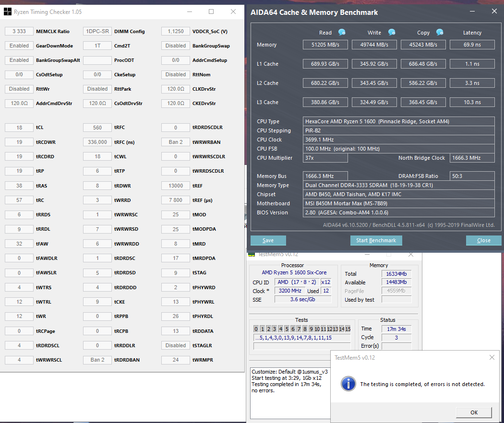Click the TestMem5 log text area
The image size is (504, 423).
point(290,393)
